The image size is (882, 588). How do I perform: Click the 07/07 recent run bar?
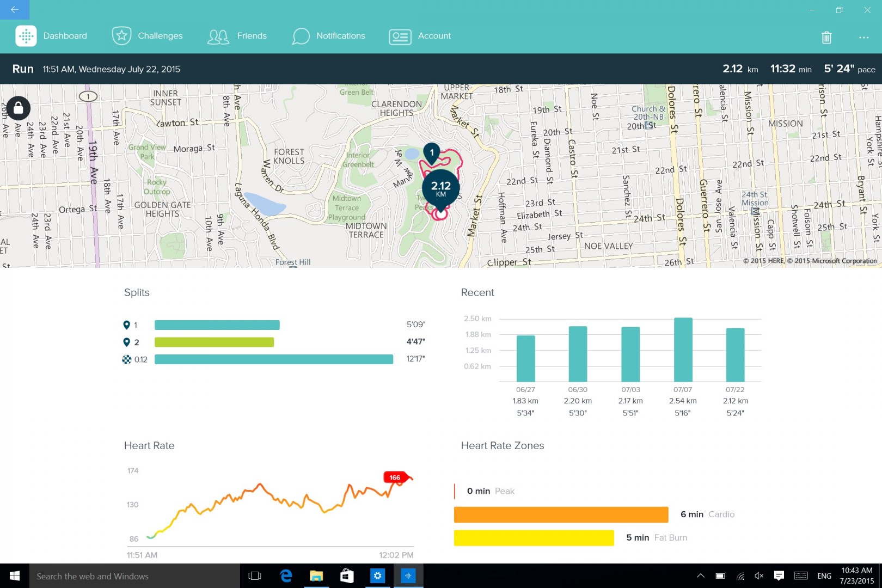coord(683,350)
